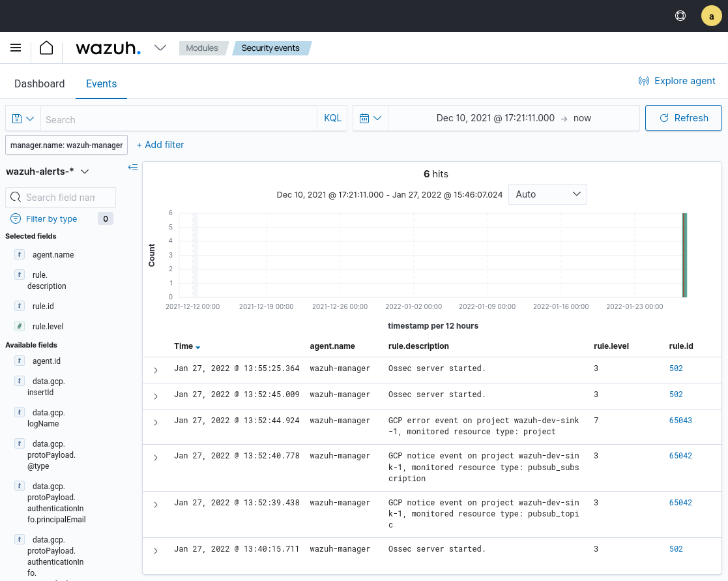Select the data.gcp.protoPayload.@type field
728x581 pixels.
[x=51, y=454]
